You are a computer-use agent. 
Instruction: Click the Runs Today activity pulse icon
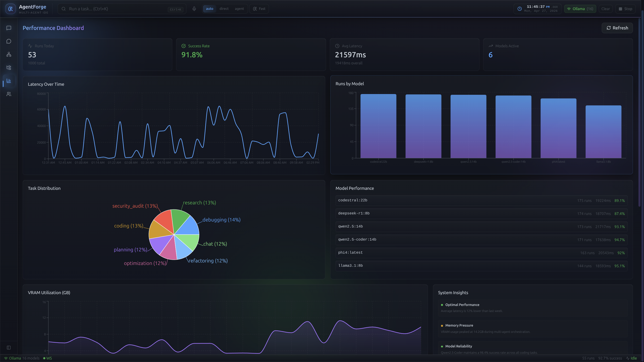coord(30,46)
